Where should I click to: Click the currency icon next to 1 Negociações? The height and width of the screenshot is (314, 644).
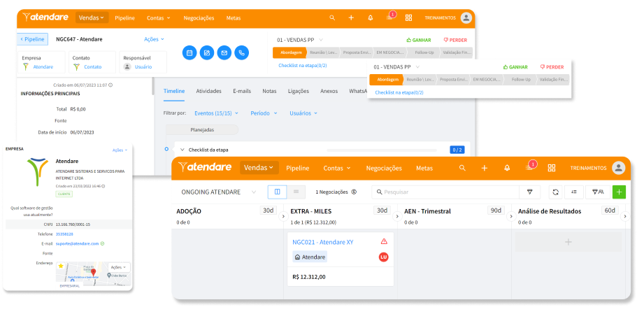tap(354, 192)
